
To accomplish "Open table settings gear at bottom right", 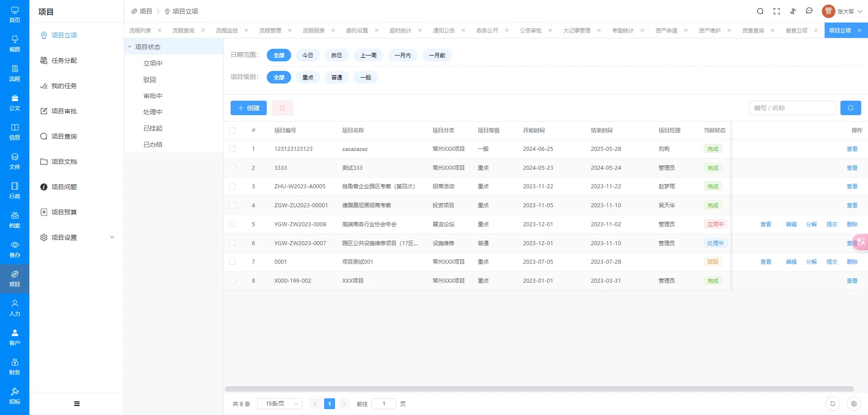I will (x=854, y=404).
